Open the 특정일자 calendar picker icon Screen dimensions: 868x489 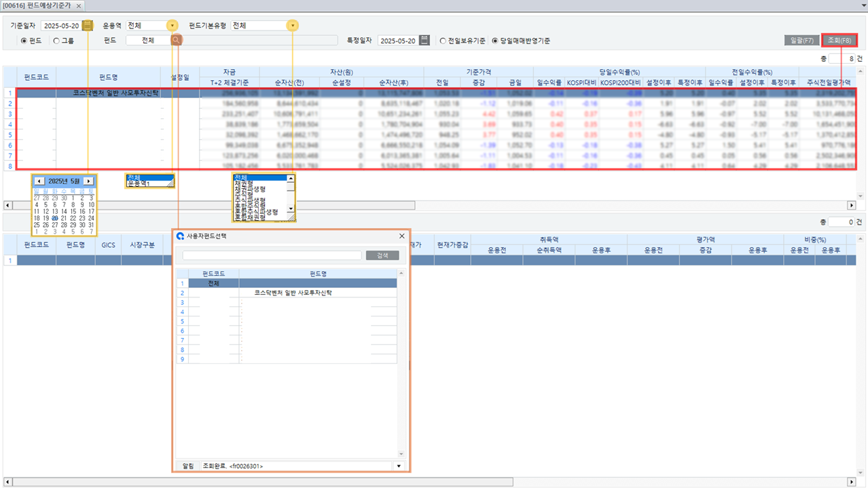424,41
